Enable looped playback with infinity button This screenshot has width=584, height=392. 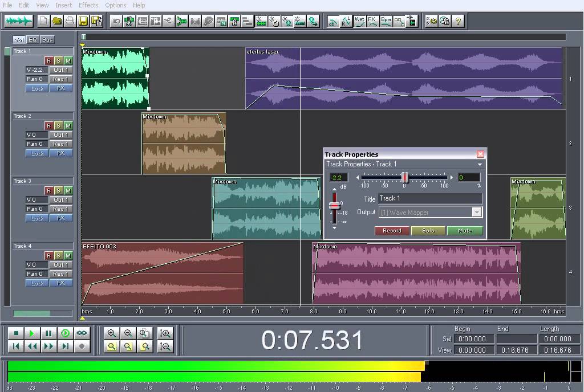[x=82, y=333]
